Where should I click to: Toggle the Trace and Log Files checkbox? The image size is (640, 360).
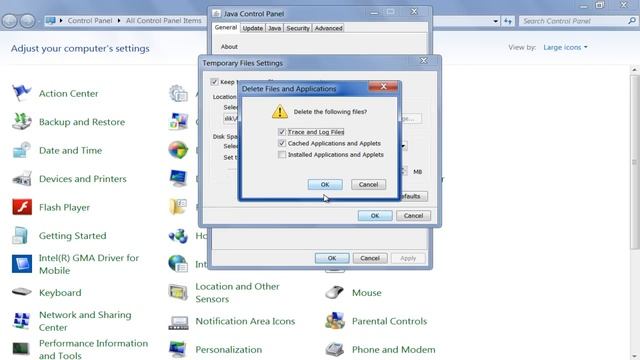tap(282, 132)
